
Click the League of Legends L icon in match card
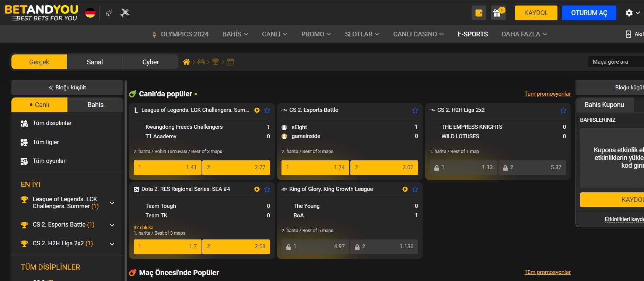136,110
